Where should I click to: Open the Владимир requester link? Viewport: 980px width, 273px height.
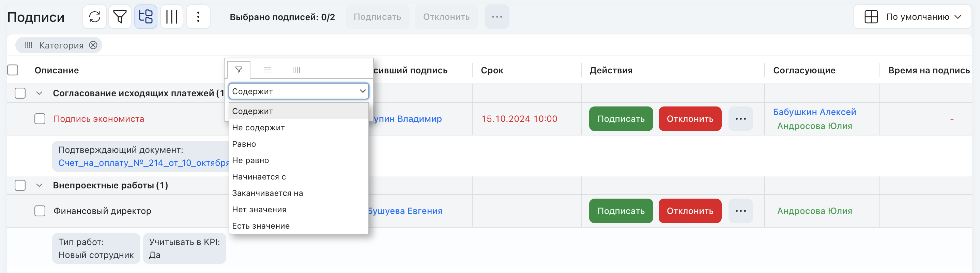coord(408,119)
